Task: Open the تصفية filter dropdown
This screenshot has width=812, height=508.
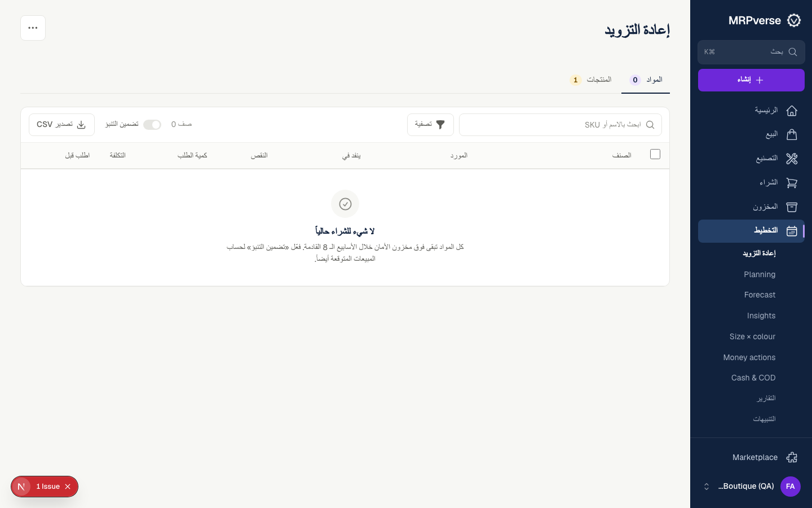Action: (430, 125)
